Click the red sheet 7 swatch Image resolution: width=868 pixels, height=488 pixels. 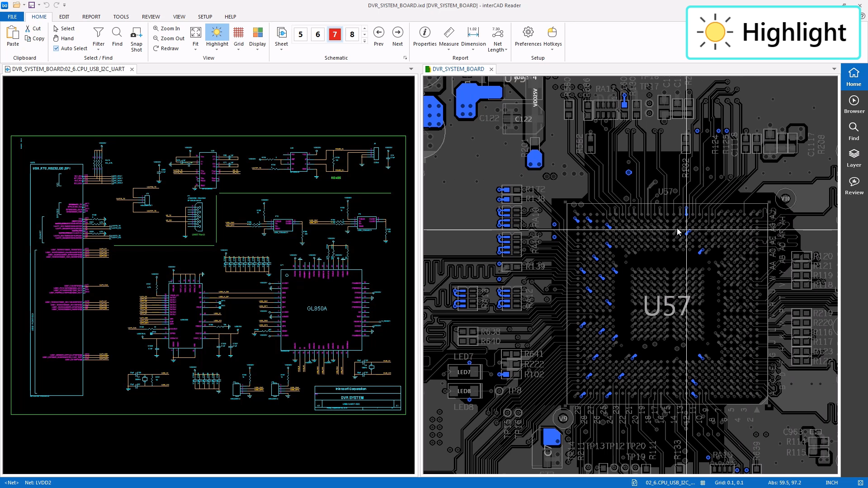pyautogui.click(x=335, y=34)
